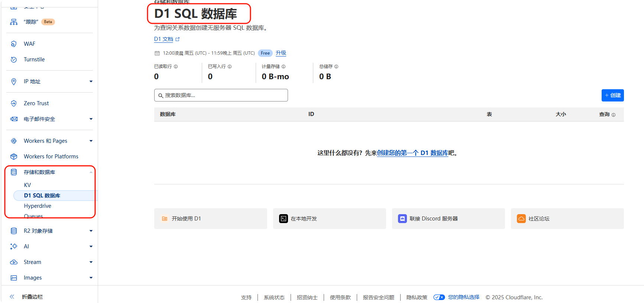Click 创建您的第一个 D1 数据库 link
The height and width of the screenshot is (303, 644).
click(412, 153)
